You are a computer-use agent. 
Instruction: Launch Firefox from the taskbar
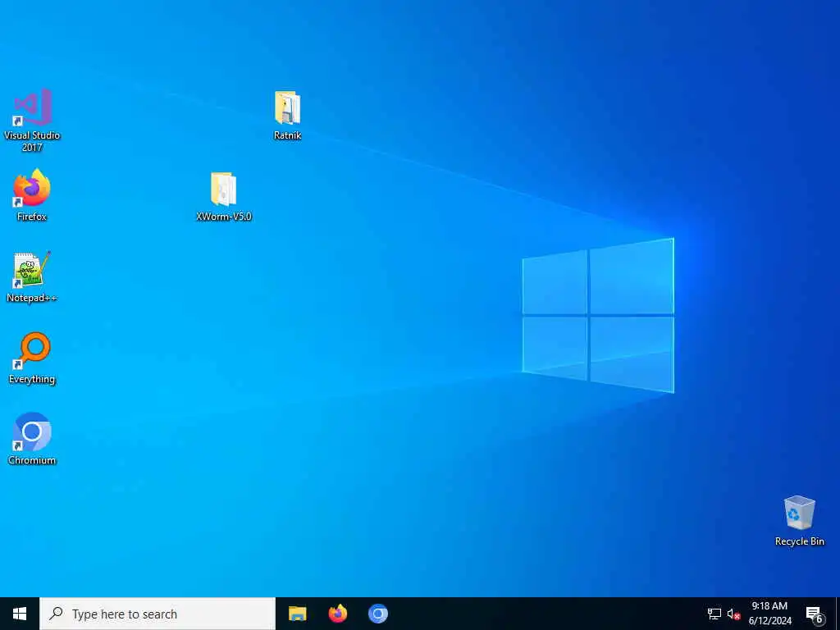(337, 614)
